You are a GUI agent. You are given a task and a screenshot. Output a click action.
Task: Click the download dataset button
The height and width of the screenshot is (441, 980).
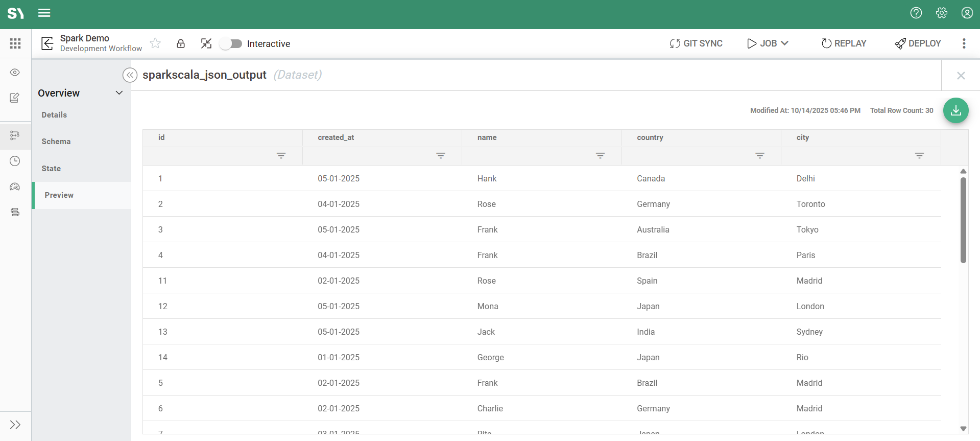pyautogui.click(x=955, y=110)
